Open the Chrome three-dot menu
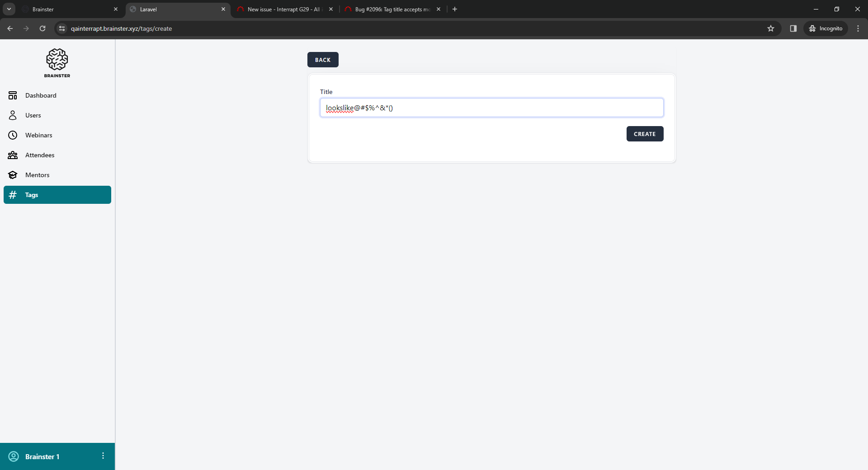The image size is (868, 470). (x=858, y=28)
